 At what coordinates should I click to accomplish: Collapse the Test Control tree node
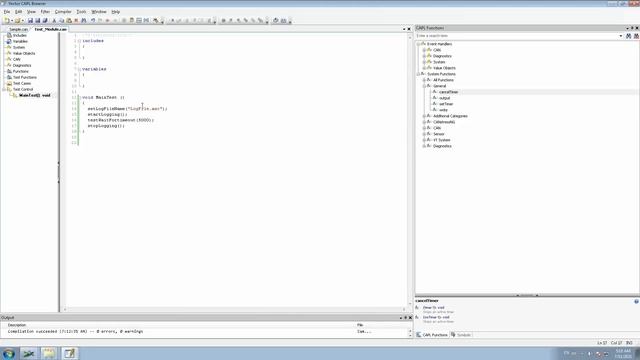coord(4,89)
